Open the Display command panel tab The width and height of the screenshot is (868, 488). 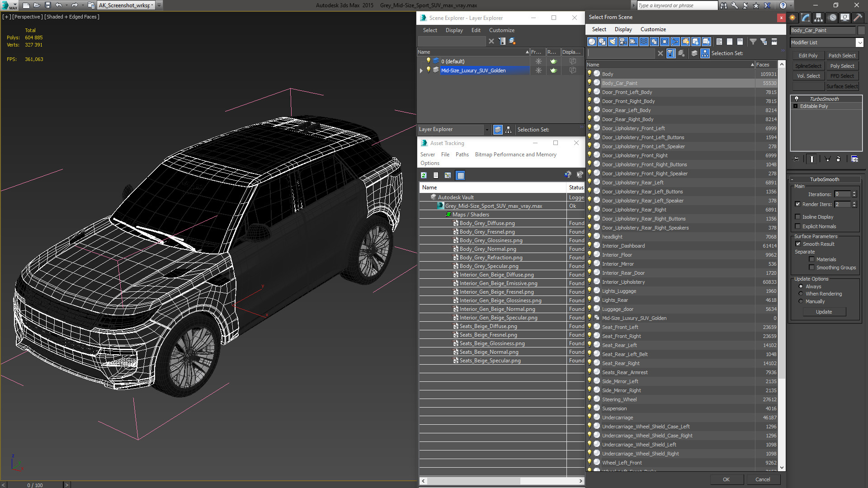[x=844, y=18]
